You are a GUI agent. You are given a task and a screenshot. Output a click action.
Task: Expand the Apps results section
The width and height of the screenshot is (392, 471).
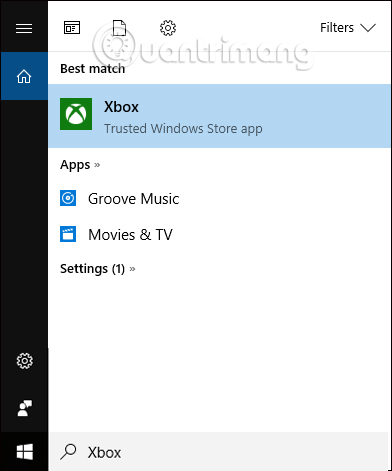(80, 165)
